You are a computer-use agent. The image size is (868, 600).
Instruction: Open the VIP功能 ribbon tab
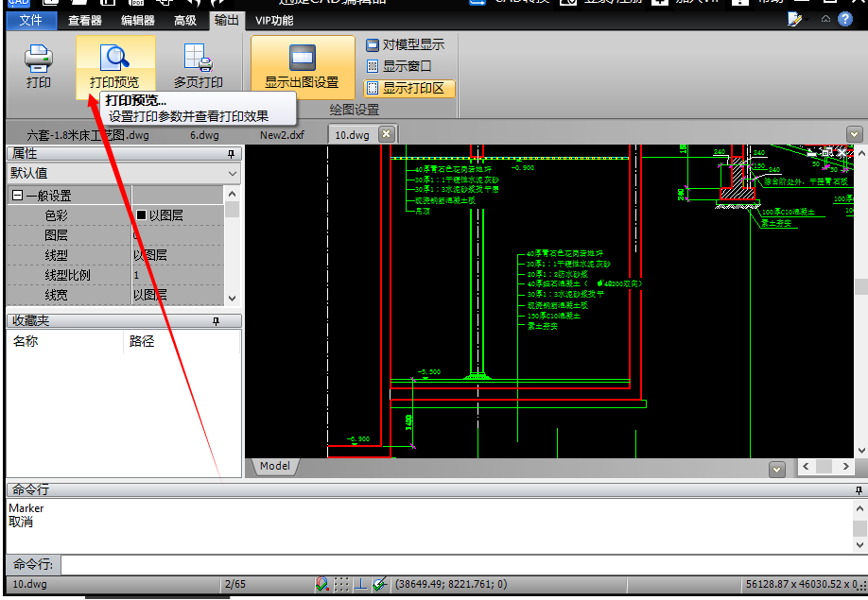274,21
